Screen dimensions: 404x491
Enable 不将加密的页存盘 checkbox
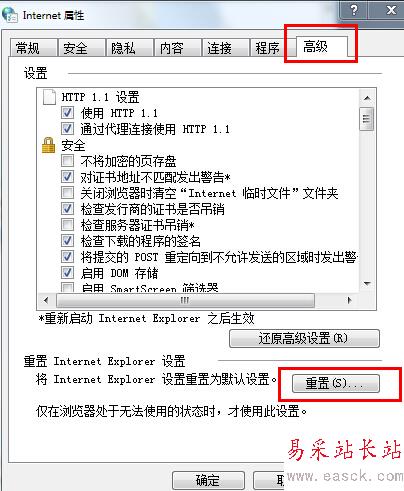pyautogui.click(x=67, y=161)
